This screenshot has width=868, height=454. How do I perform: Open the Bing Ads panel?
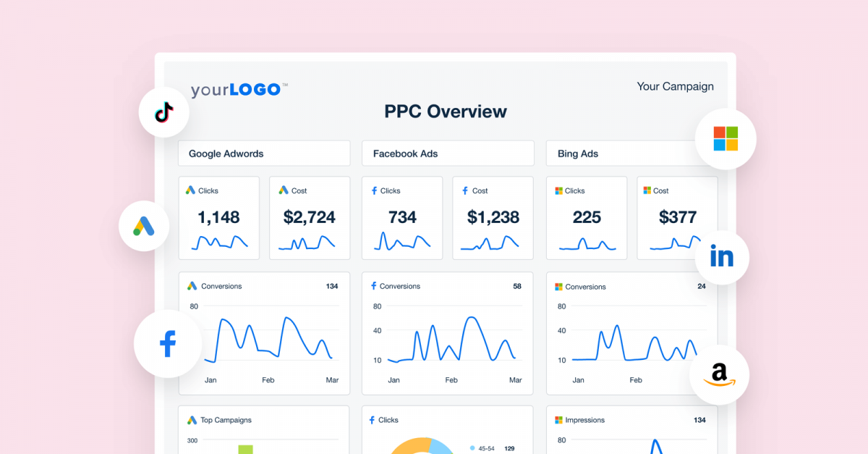click(x=577, y=154)
